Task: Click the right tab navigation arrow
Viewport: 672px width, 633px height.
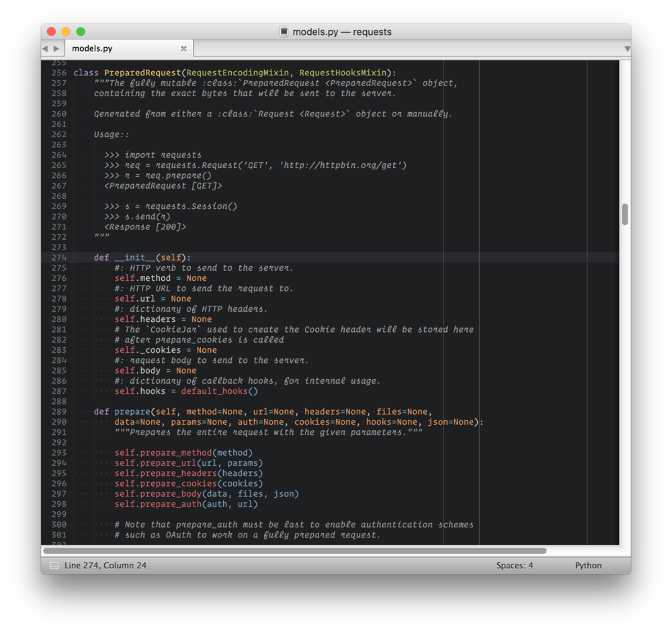Action: [56, 48]
